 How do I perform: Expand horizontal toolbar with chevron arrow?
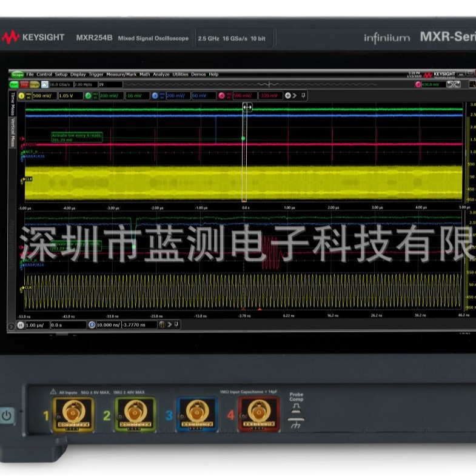point(169,324)
